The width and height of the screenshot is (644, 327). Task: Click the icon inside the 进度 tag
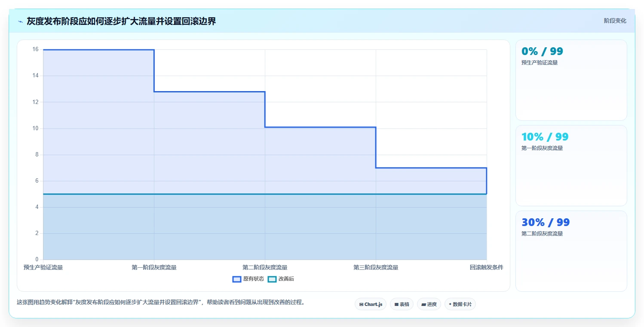coord(423,304)
